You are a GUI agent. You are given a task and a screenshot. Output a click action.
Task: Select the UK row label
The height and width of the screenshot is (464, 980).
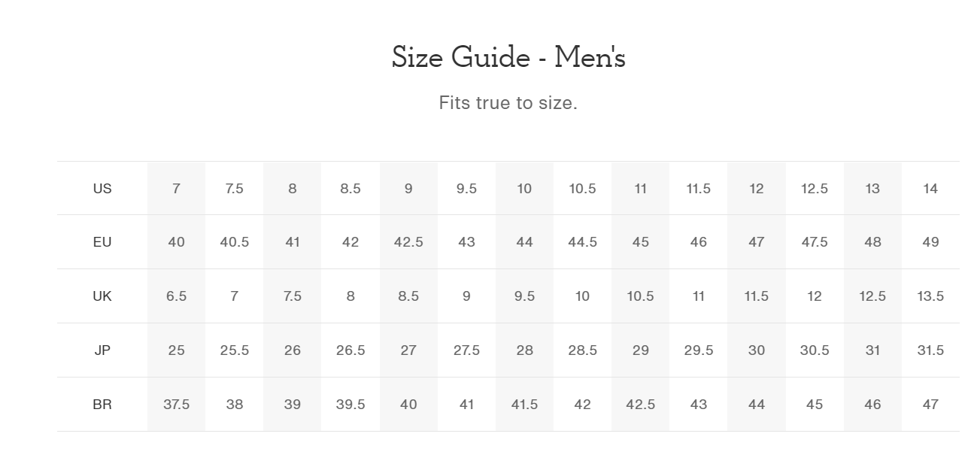[102, 296]
